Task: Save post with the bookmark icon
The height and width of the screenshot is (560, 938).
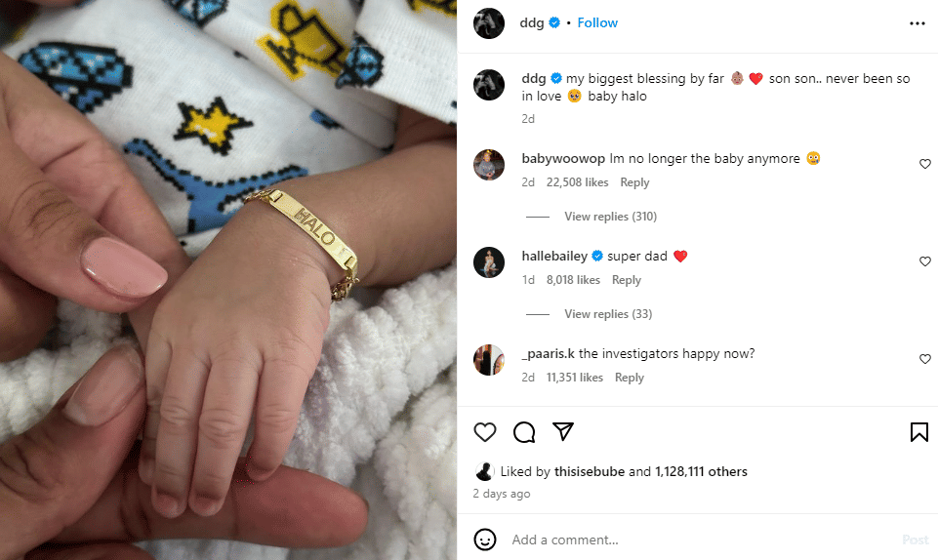Action: coord(918,431)
